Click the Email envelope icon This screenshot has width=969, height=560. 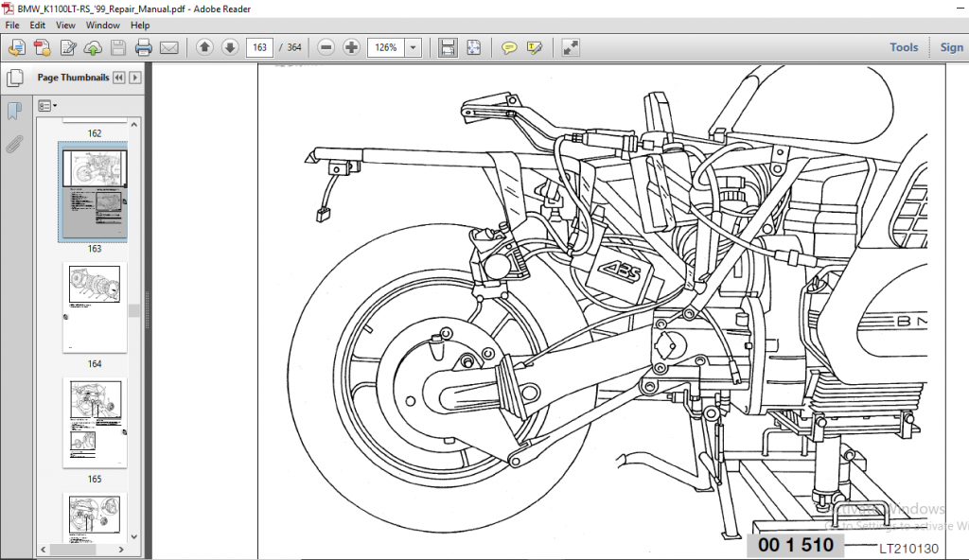tap(169, 47)
